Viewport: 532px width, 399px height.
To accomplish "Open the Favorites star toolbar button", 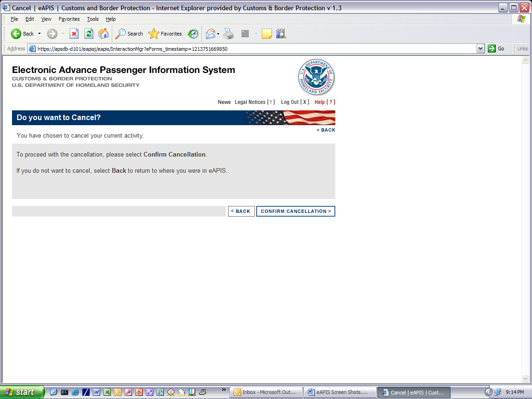I will point(165,34).
